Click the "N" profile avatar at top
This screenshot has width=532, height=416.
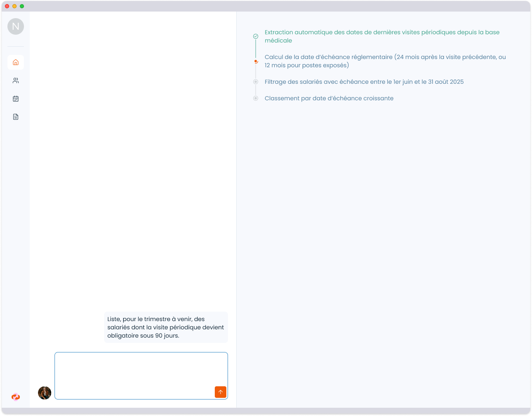pos(16,26)
